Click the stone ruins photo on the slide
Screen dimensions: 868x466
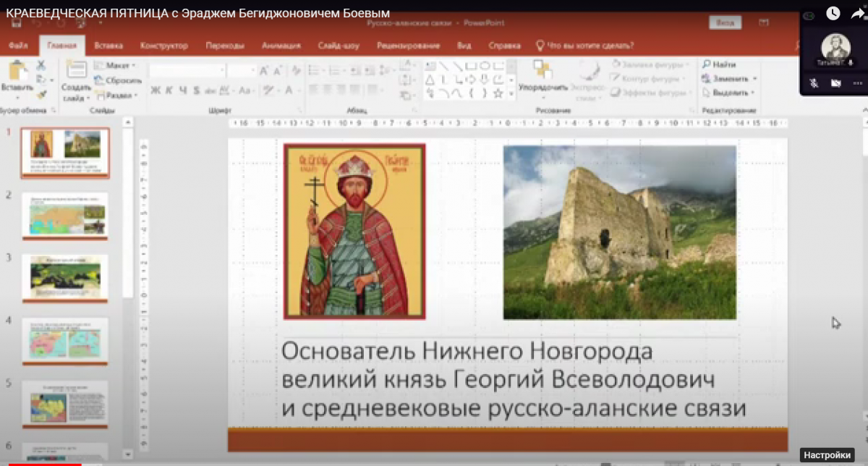620,232
